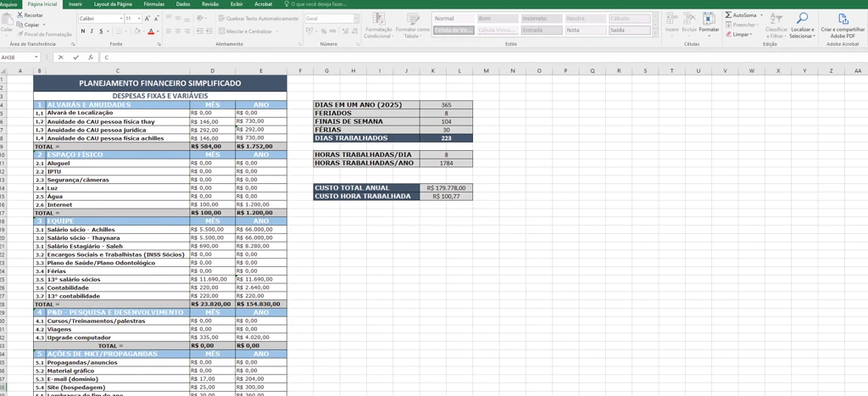Click the Limpar button

pos(739,35)
